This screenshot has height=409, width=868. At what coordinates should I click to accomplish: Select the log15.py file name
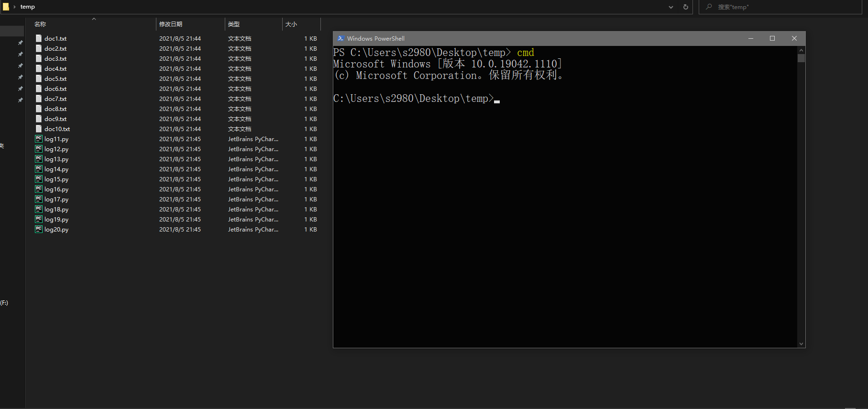pos(56,179)
